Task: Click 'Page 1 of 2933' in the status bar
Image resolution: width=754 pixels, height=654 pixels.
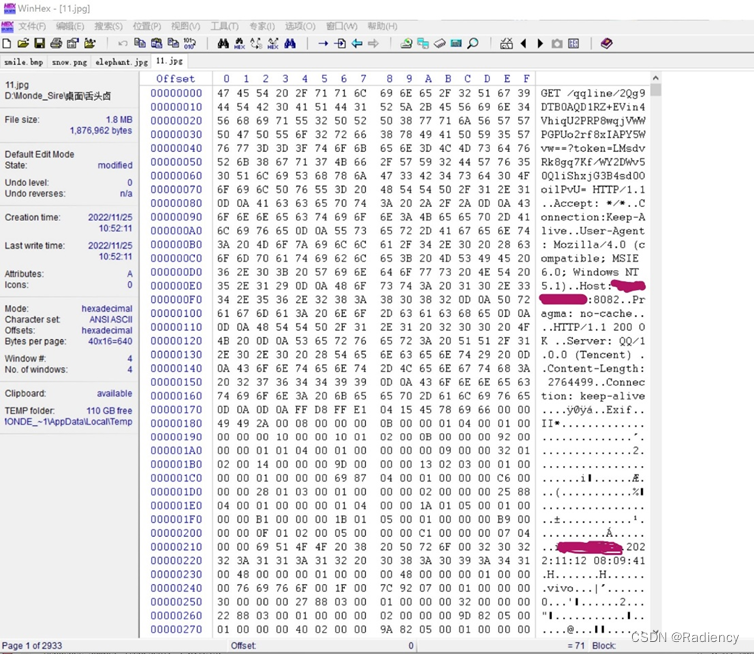Action: (32, 646)
